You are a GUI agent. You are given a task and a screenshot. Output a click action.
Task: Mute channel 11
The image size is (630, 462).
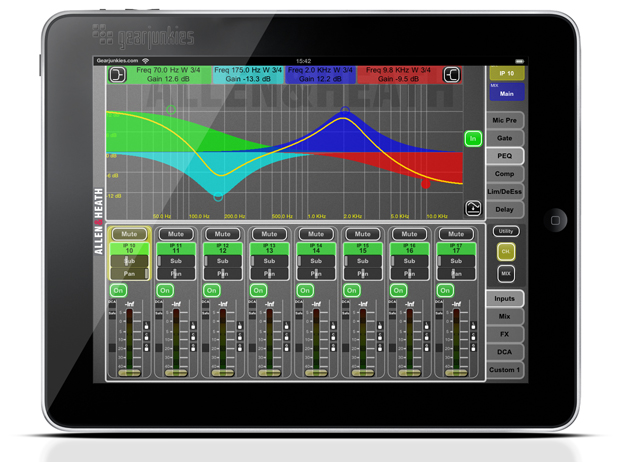(176, 234)
